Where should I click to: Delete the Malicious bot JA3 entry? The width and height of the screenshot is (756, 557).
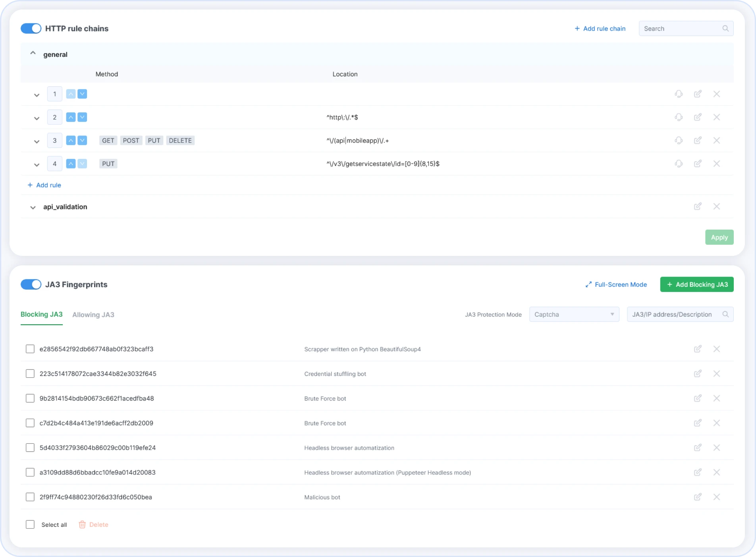(x=717, y=497)
